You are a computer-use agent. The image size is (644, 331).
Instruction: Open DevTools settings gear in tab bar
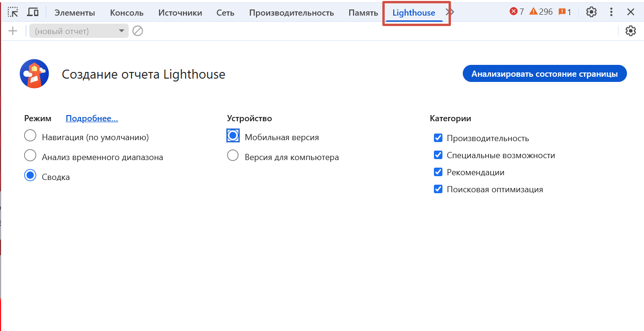591,12
